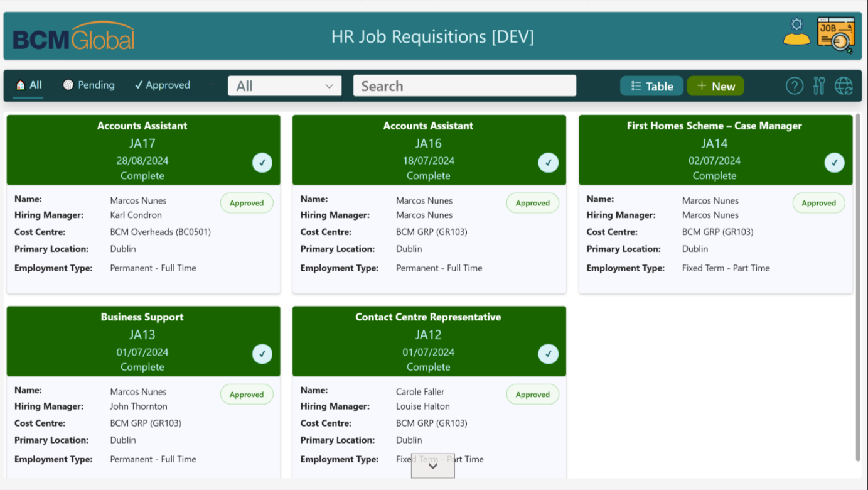Create a New requisition
Screen dimensions: 868x490
tap(715, 86)
